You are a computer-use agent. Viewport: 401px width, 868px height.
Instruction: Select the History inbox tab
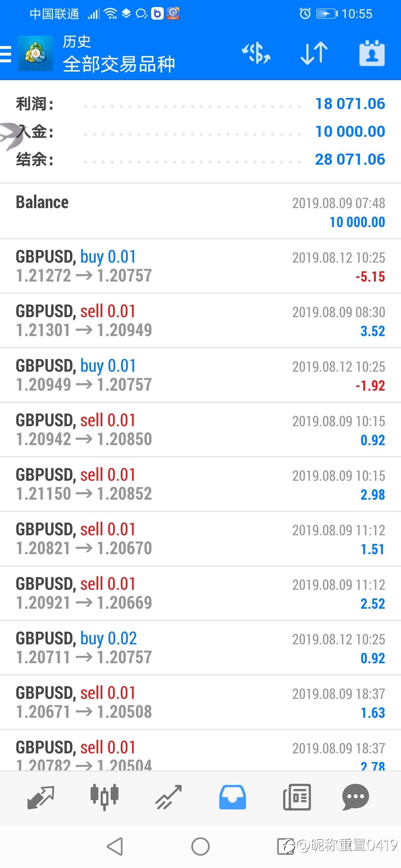coord(232,797)
